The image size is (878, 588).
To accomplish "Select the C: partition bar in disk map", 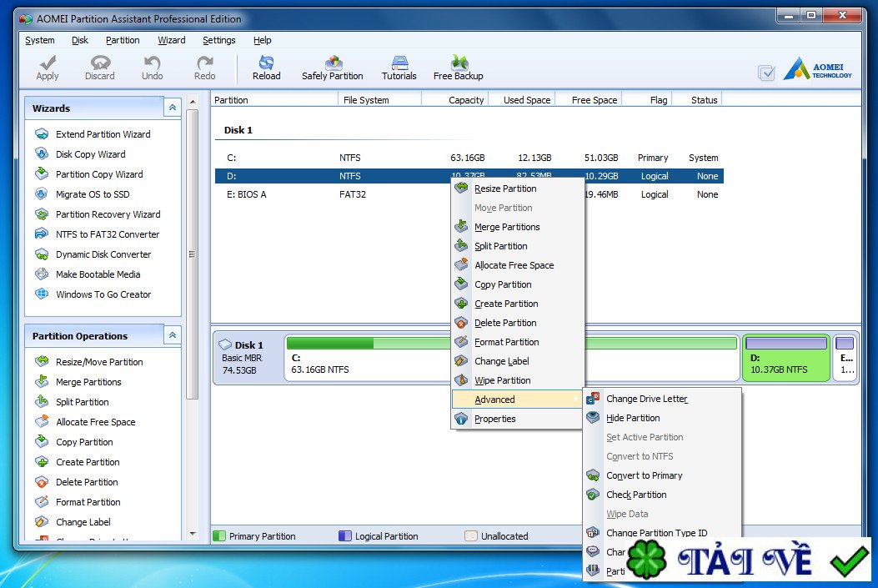I will [367, 359].
